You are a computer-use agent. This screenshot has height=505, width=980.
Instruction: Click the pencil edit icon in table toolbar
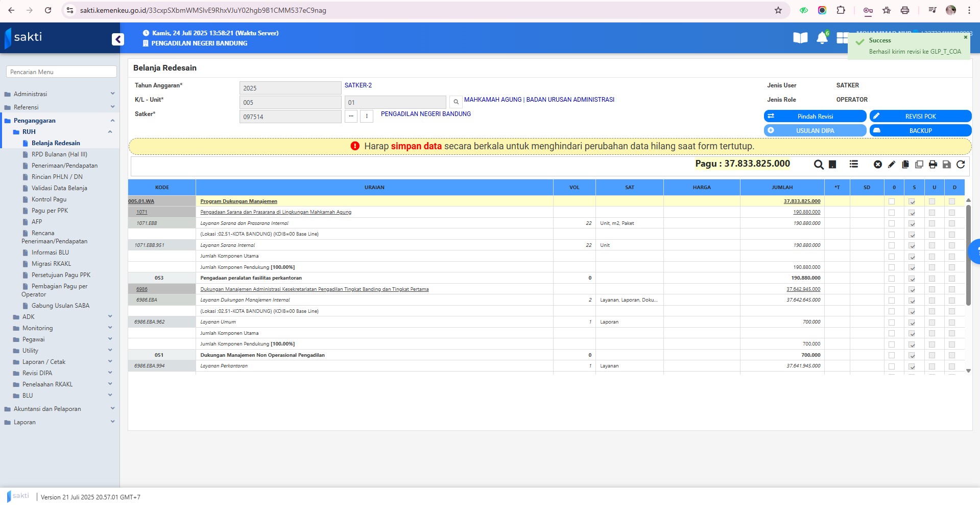click(x=892, y=165)
